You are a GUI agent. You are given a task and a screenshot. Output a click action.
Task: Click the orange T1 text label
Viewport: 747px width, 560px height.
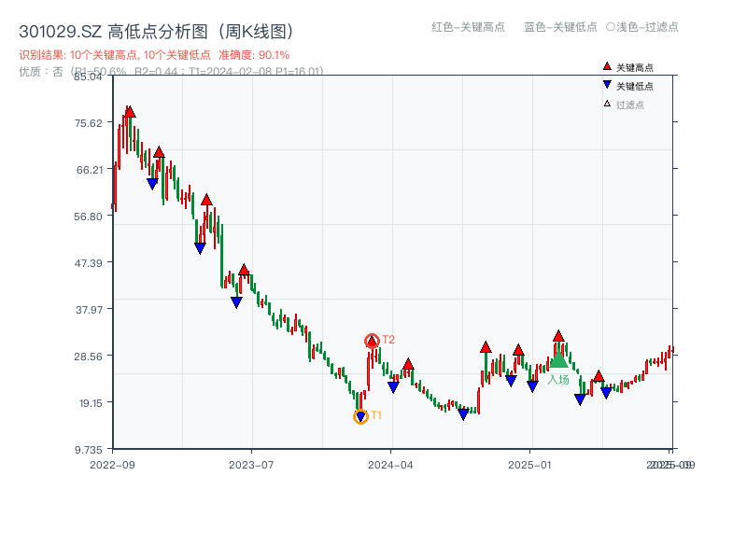click(x=376, y=415)
